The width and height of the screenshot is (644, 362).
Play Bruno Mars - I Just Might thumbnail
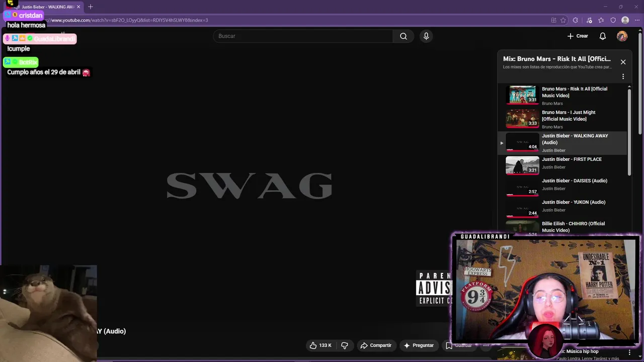[x=522, y=118]
